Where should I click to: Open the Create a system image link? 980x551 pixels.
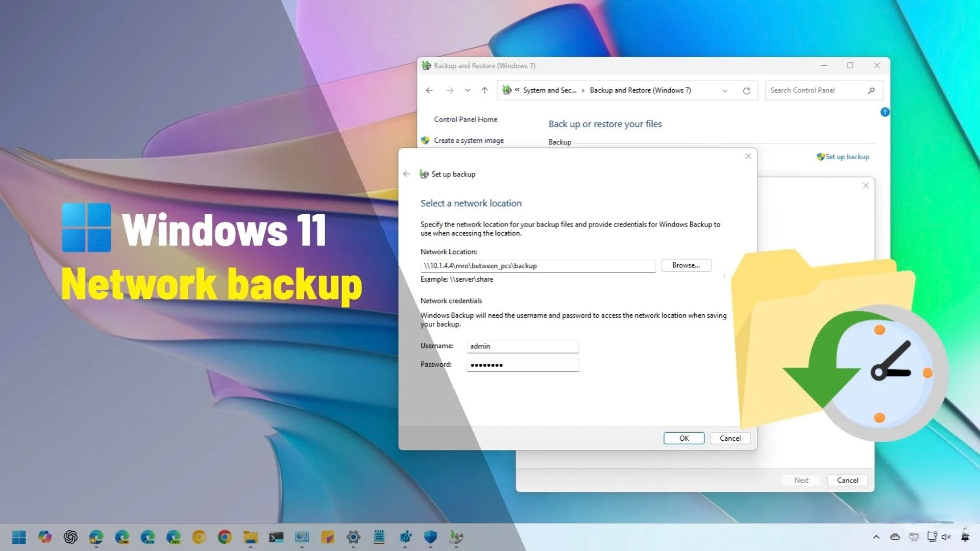point(469,140)
